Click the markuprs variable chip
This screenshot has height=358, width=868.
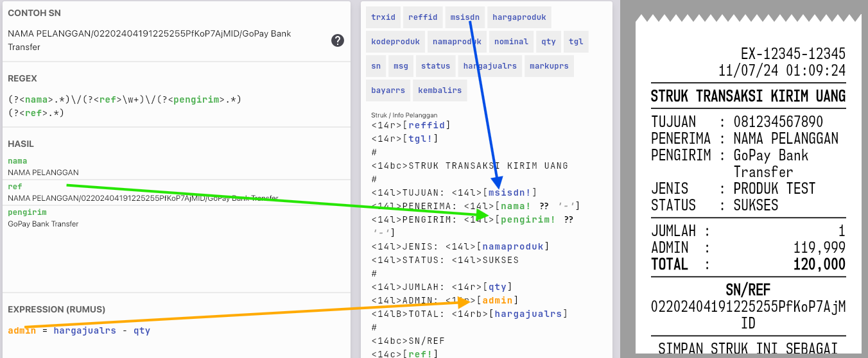point(549,66)
